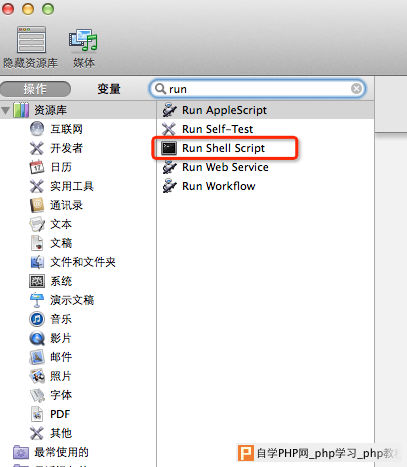Screen dimensions: 407x467
Task: Switch to the 操作 tab
Action: click(x=35, y=89)
